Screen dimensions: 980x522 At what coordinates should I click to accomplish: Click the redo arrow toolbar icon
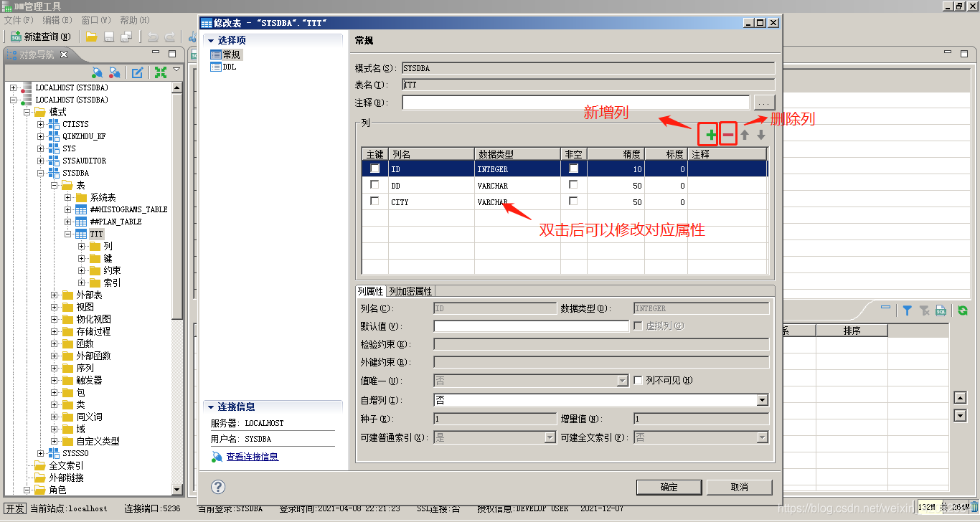170,37
